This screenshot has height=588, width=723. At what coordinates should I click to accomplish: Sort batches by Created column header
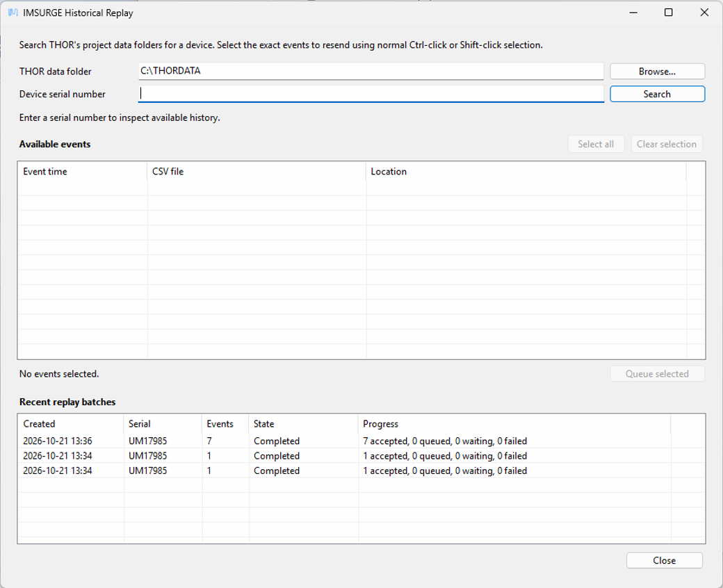pyautogui.click(x=70, y=424)
